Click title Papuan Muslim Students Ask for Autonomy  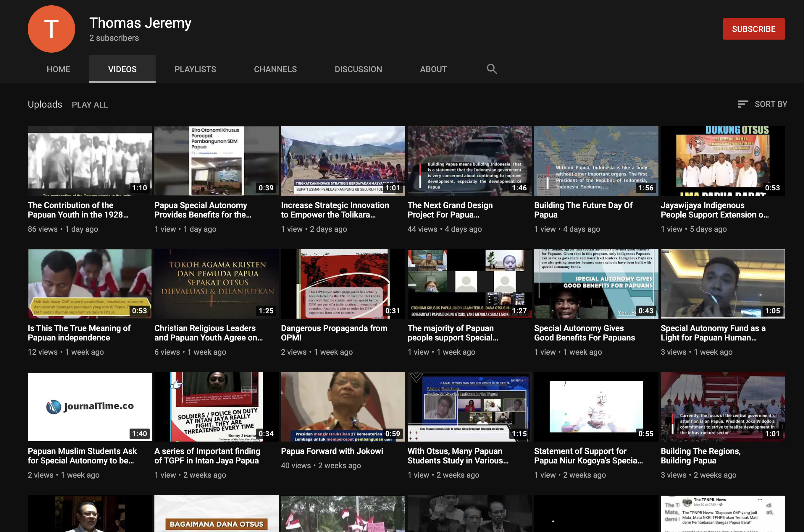(82, 456)
